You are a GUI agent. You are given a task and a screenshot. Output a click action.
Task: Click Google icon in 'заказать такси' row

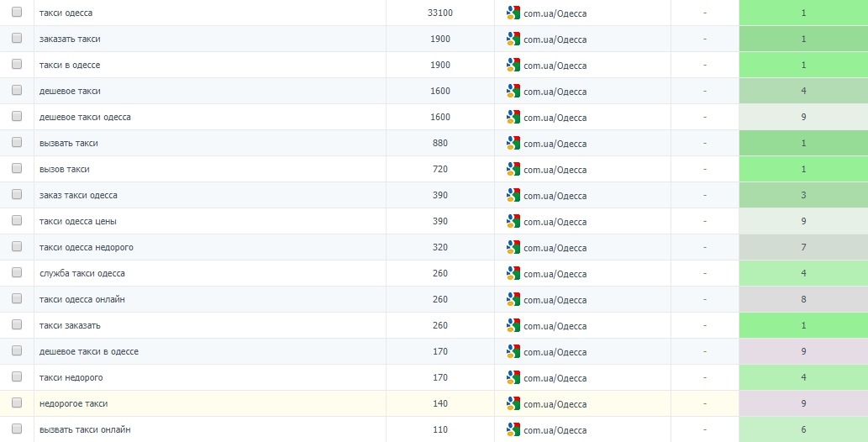pyautogui.click(x=513, y=39)
